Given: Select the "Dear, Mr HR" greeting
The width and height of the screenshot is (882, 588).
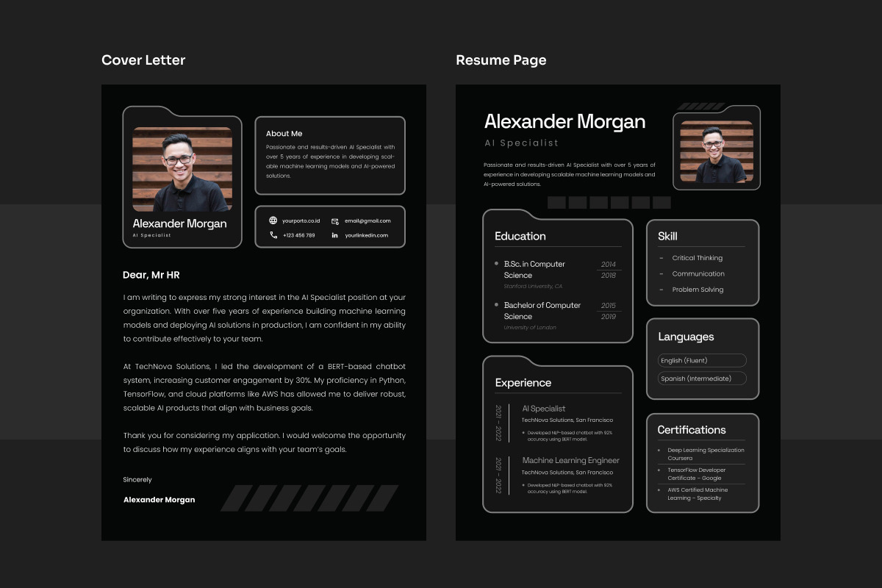Looking at the screenshot, I should (x=151, y=275).
